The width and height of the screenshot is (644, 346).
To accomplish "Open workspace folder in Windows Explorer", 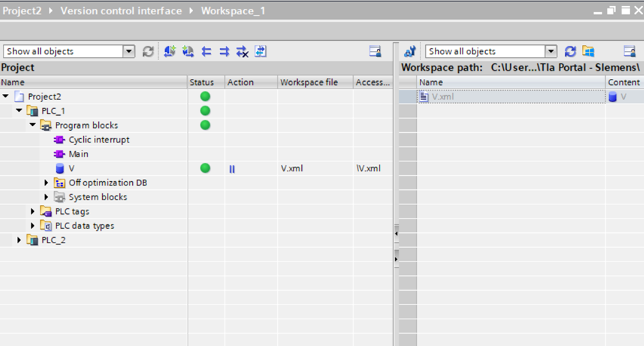I will [x=588, y=52].
